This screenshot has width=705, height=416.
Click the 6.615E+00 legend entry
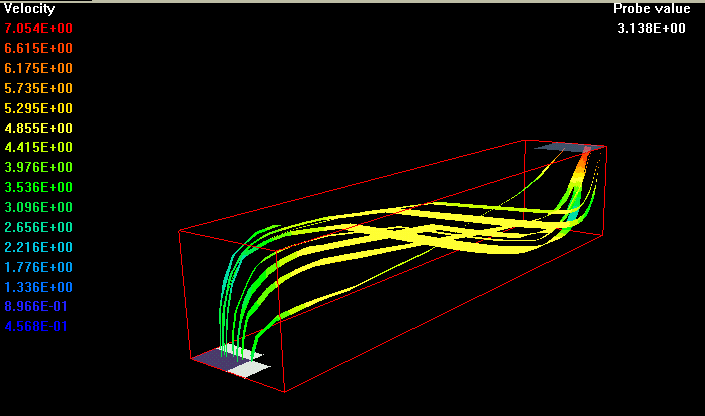38,49
